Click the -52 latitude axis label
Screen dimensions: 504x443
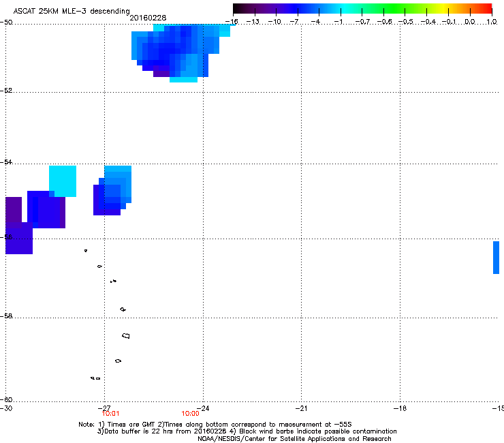tap(6, 91)
